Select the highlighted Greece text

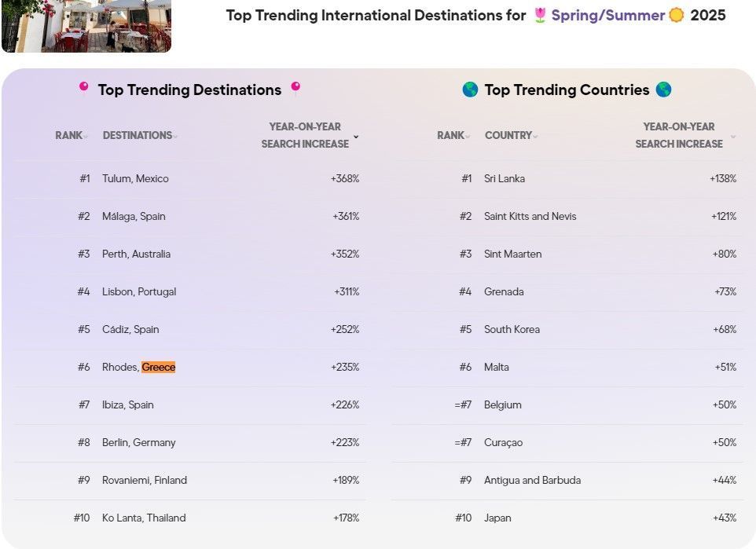click(x=160, y=367)
